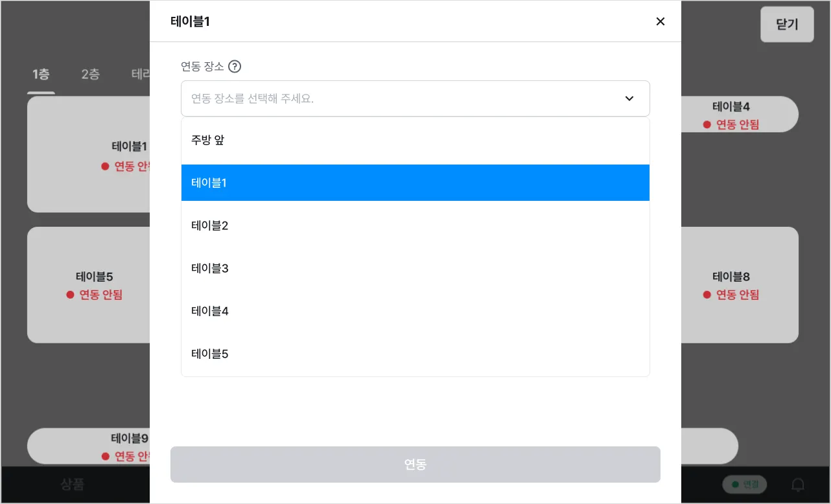Pick 테이블4 from the list
Screen dimensions: 831x504
click(415, 311)
